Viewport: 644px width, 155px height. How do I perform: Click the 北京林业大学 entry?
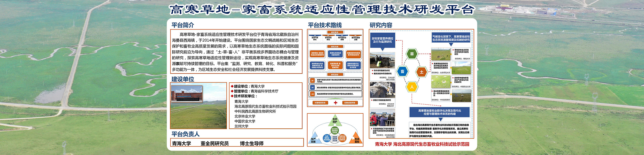245,116
